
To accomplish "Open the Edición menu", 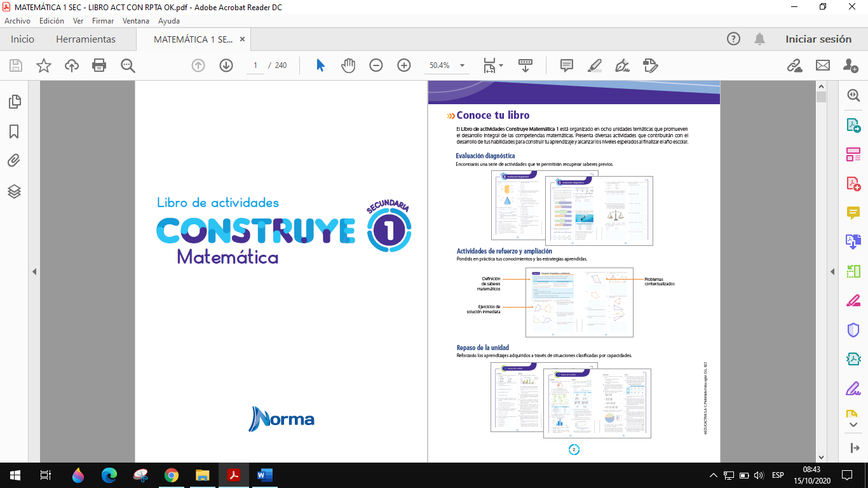I will click(x=51, y=20).
